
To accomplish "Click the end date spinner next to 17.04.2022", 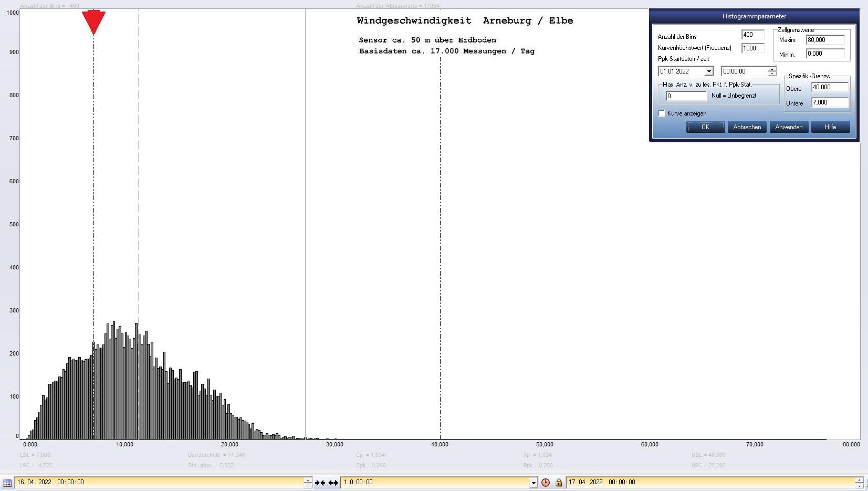I will pyautogui.click(x=859, y=482).
